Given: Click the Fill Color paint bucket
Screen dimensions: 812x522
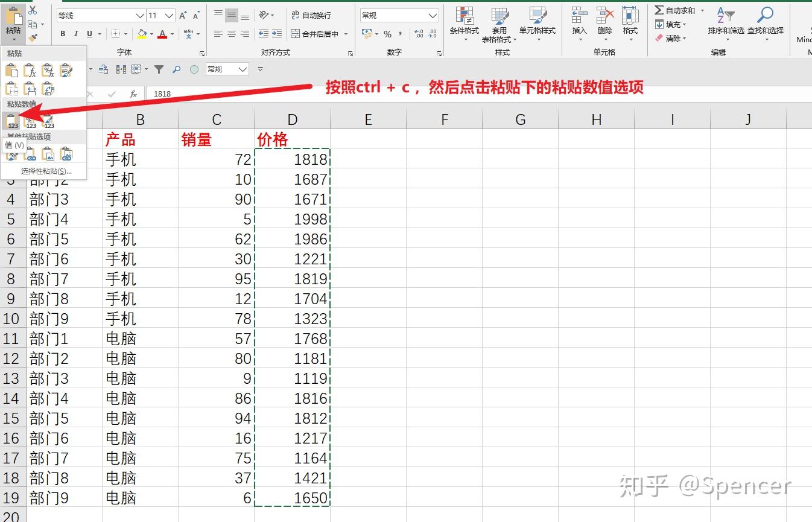Looking at the screenshot, I should pyautogui.click(x=142, y=34).
